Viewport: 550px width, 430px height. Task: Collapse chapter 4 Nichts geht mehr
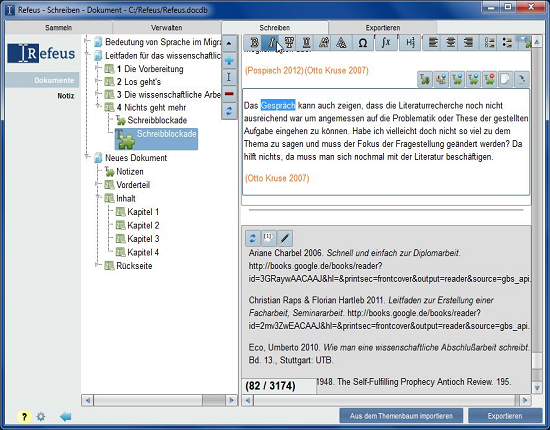(x=98, y=107)
